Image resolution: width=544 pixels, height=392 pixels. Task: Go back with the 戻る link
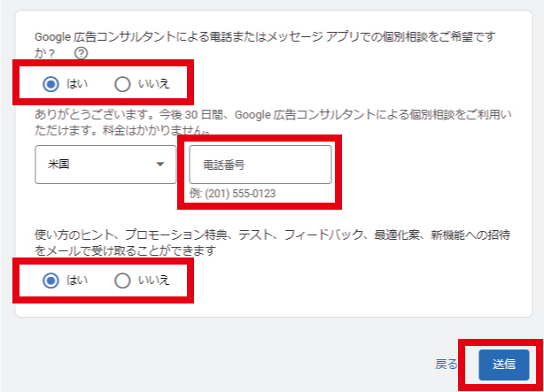[x=447, y=365]
